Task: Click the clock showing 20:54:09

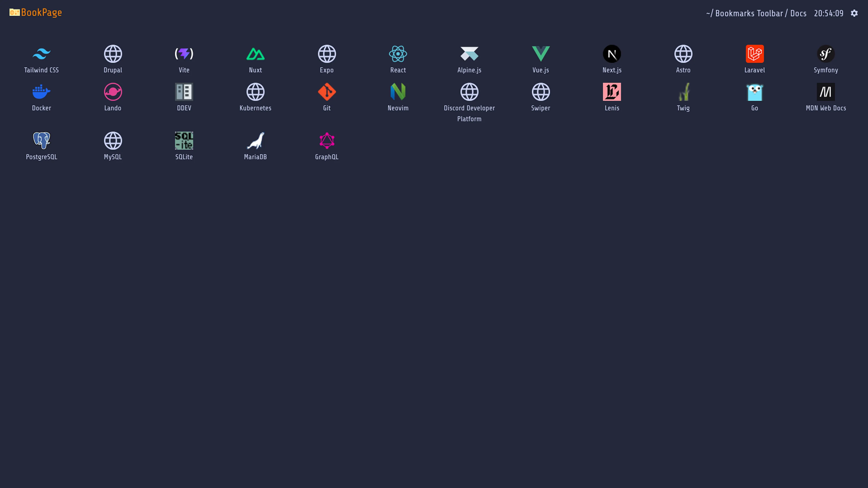Action: coord(829,13)
